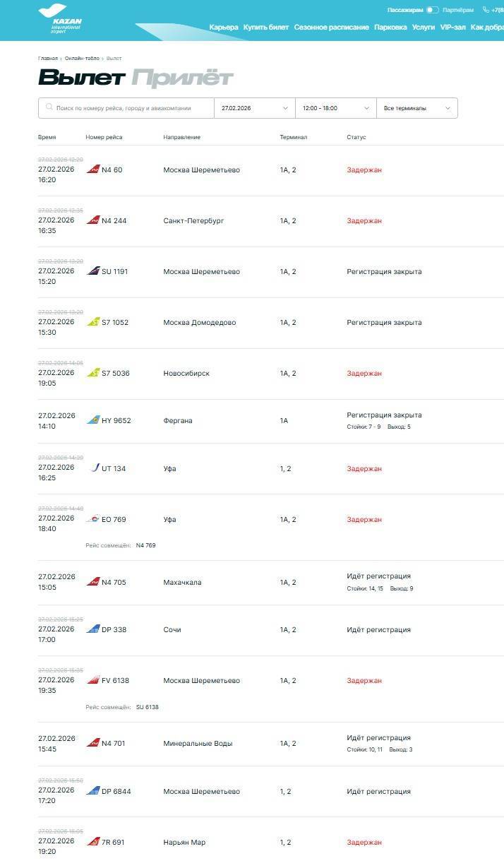Image resolution: width=504 pixels, height=861 pixels.
Task: Open the Все терминалы terminal filter
Action: point(416,108)
